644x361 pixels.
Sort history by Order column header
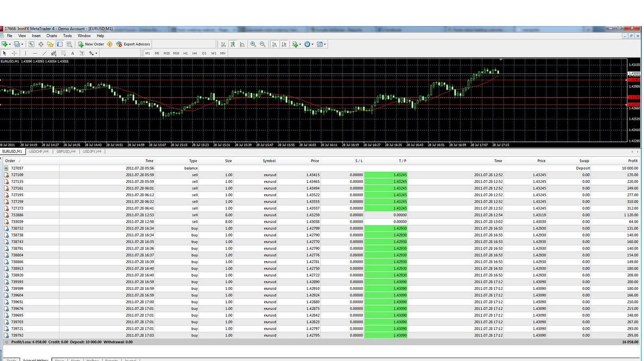[10, 161]
